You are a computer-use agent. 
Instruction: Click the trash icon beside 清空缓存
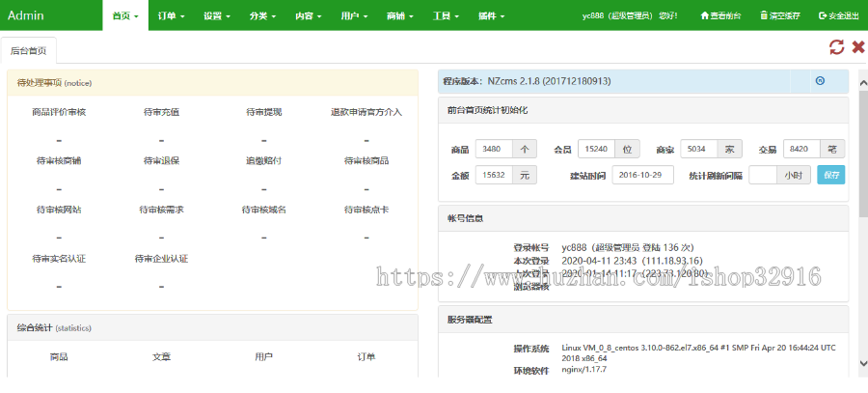764,15
